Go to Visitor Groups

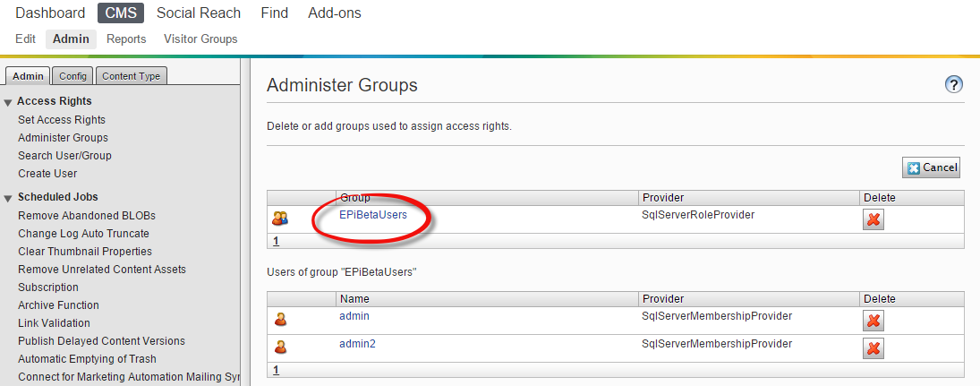tap(200, 39)
